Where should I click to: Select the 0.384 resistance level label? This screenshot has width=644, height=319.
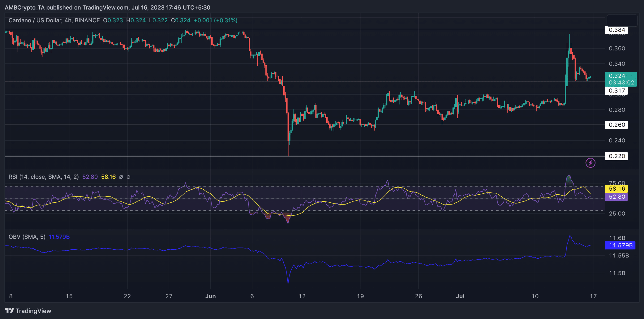[x=616, y=30]
